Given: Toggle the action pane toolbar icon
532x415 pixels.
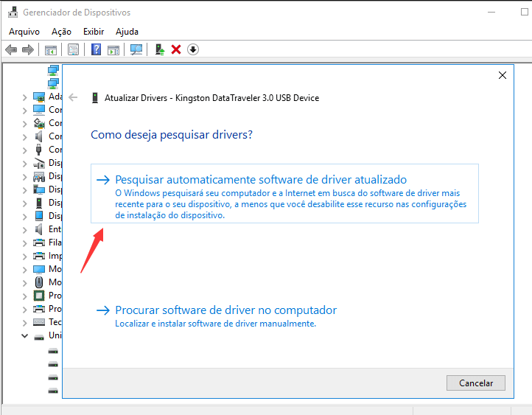Looking at the screenshot, I should (113, 50).
